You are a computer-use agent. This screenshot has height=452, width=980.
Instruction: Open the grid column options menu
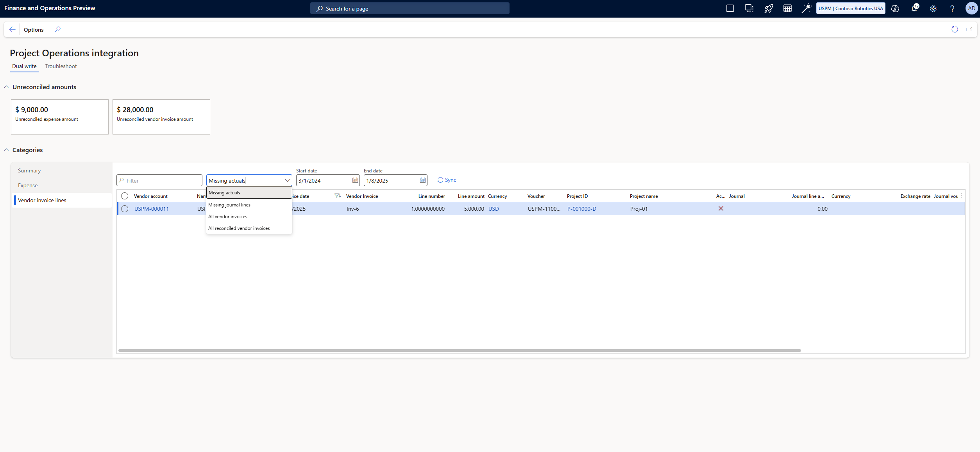click(962, 196)
